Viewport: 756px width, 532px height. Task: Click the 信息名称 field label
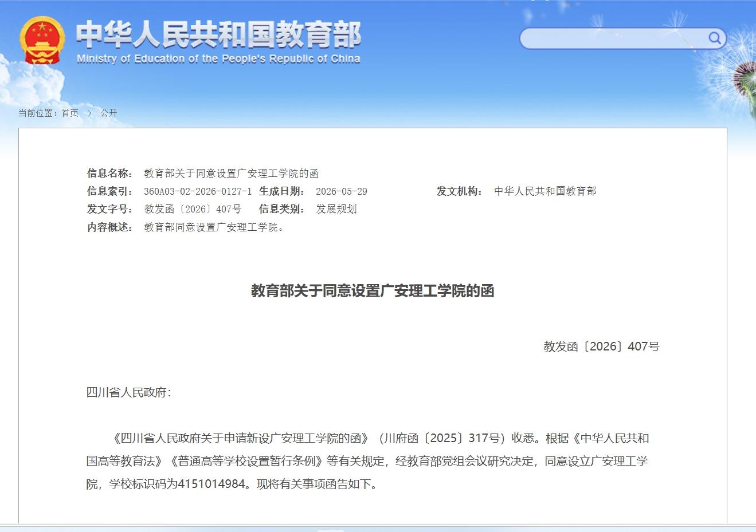coord(110,174)
